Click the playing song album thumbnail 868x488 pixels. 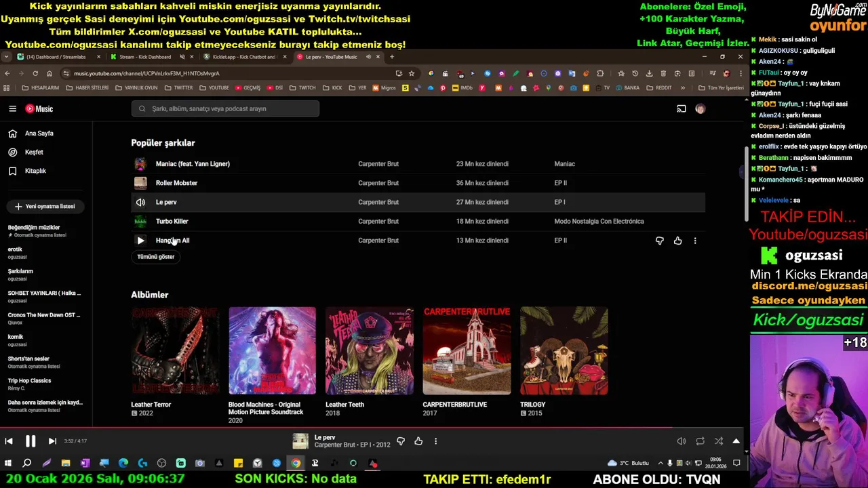tap(300, 441)
